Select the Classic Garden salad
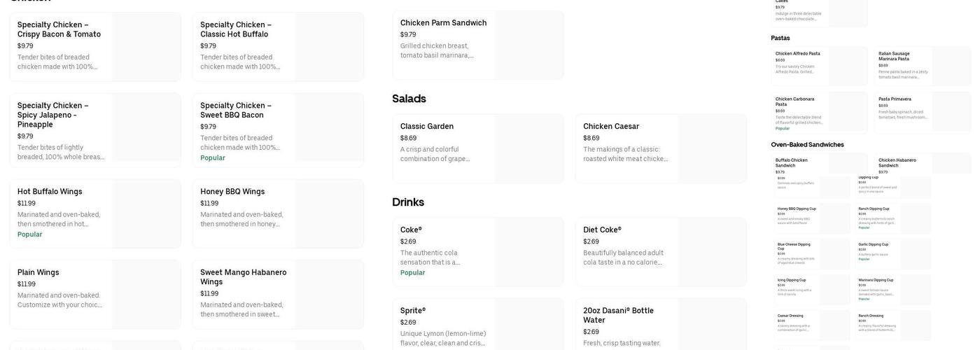Screen dimensions: 980x350 [x=477, y=148]
